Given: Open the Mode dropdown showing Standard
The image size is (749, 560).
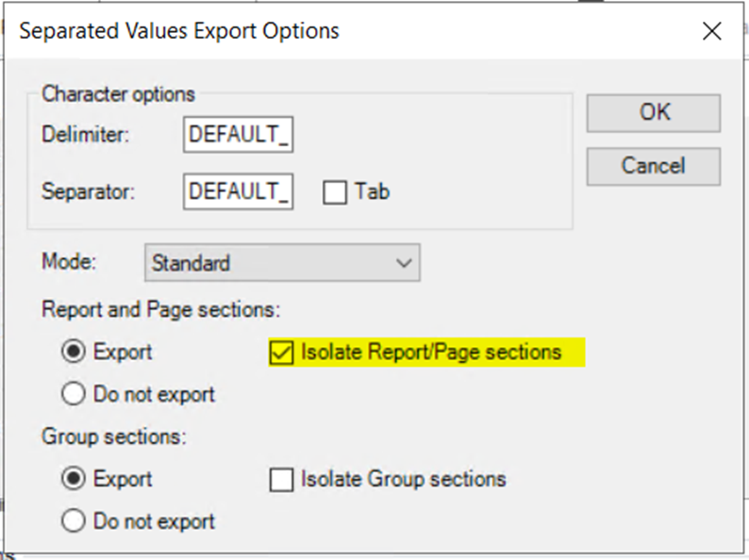Looking at the screenshot, I should click(282, 263).
